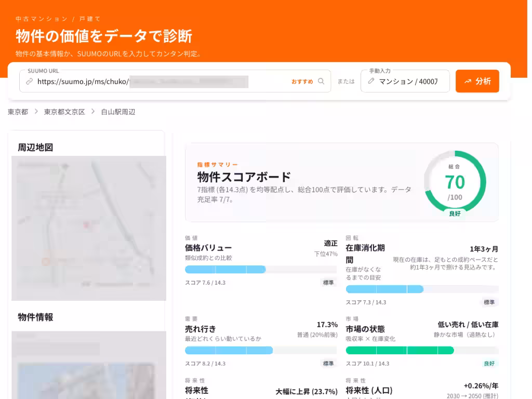Expand the 物件情報 section header

tap(87, 317)
